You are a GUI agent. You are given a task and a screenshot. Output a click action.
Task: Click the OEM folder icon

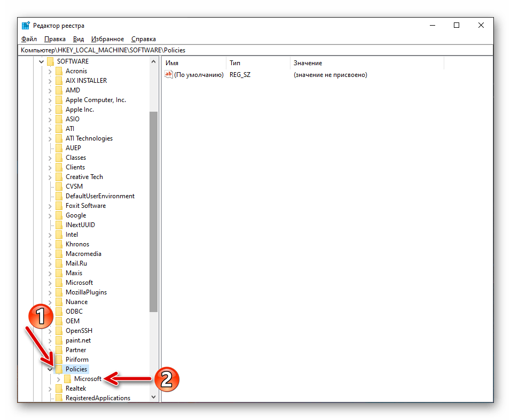pyautogui.click(x=59, y=321)
